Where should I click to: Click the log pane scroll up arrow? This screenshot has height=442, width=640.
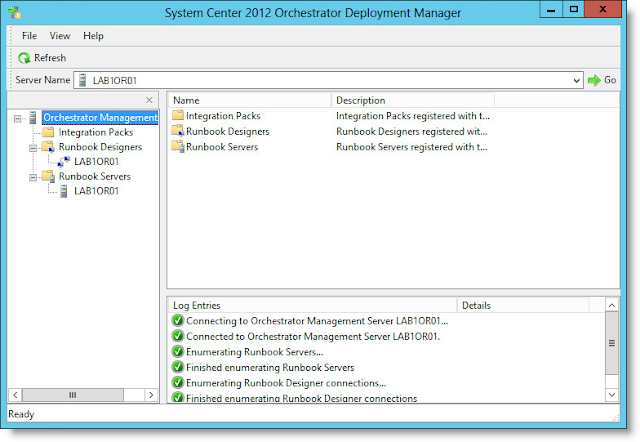(x=611, y=305)
